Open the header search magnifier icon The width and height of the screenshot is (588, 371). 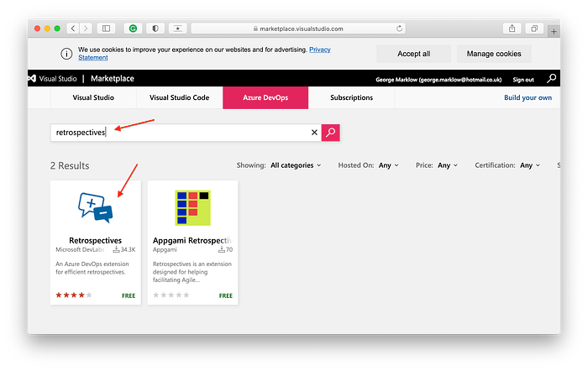click(551, 78)
